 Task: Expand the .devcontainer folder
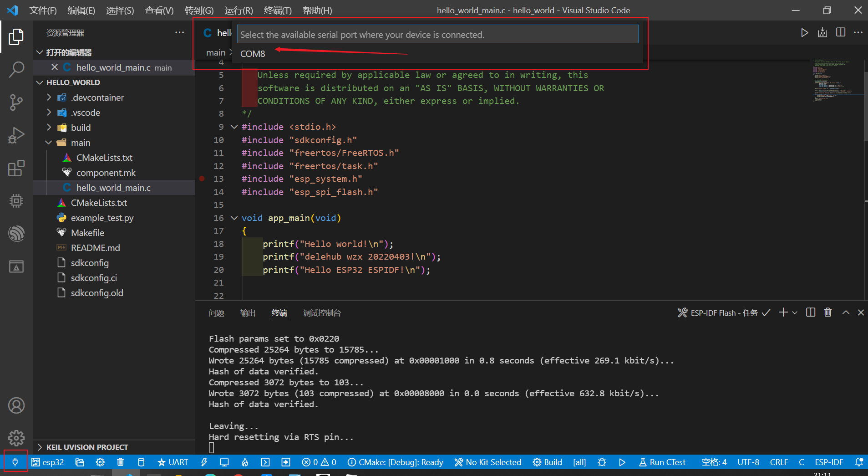pyautogui.click(x=49, y=97)
